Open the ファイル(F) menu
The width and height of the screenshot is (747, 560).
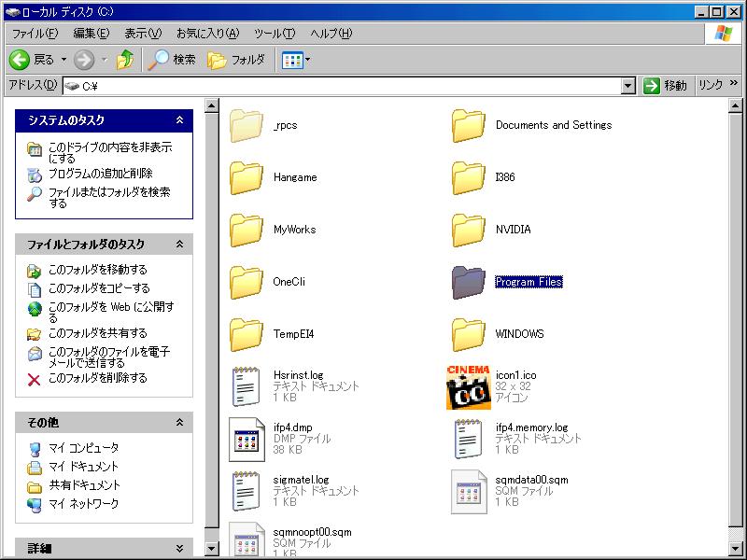(x=35, y=34)
